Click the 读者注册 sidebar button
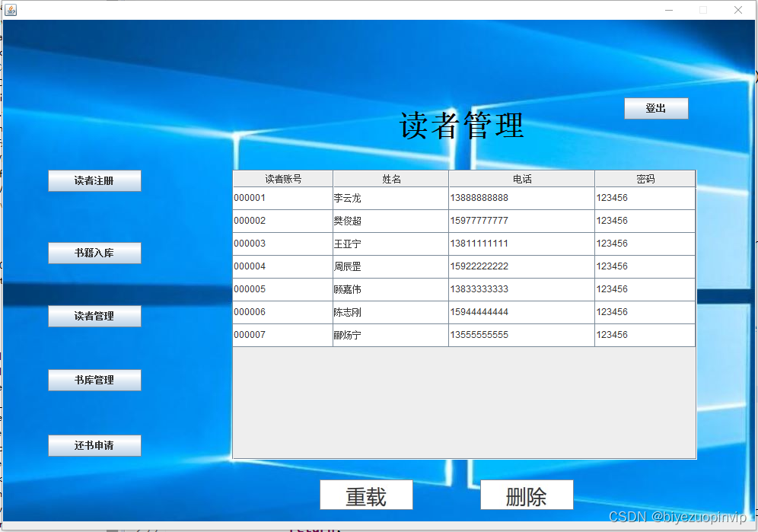The width and height of the screenshot is (758, 532). click(94, 180)
